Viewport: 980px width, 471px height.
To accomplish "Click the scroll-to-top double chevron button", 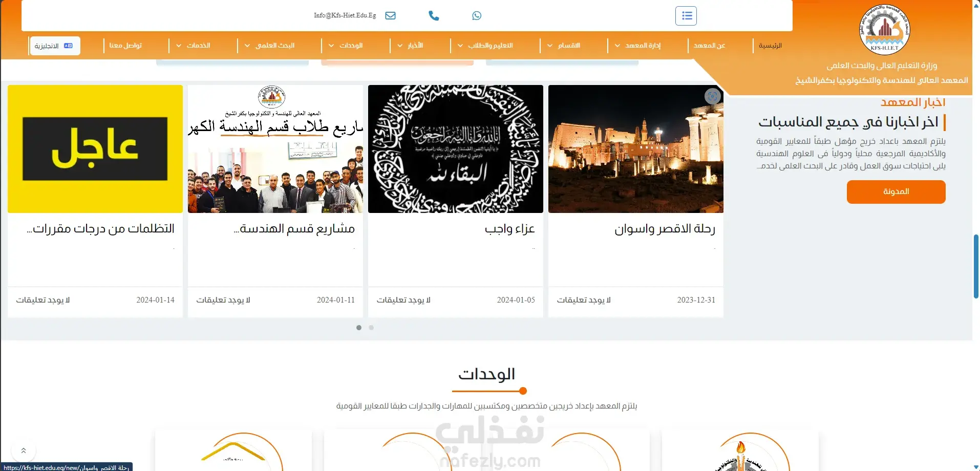I will pyautogui.click(x=24, y=451).
